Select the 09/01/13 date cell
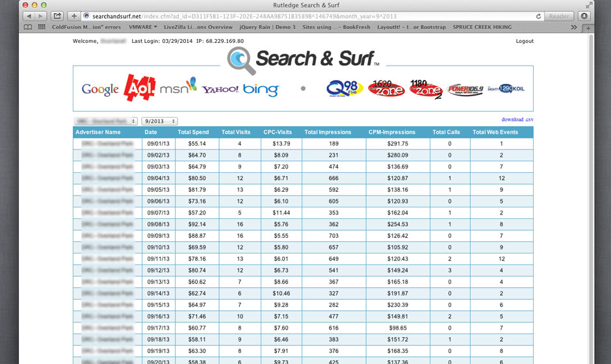Image resolution: width=611 pixels, height=364 pixels. tap(158, 144)
